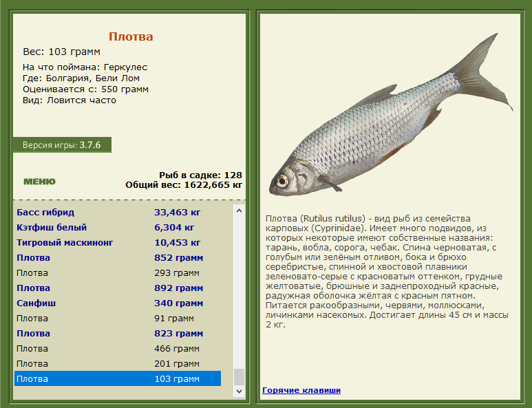532x408 pixels.
Task: Click the roach fish picture
Action: 391,116
